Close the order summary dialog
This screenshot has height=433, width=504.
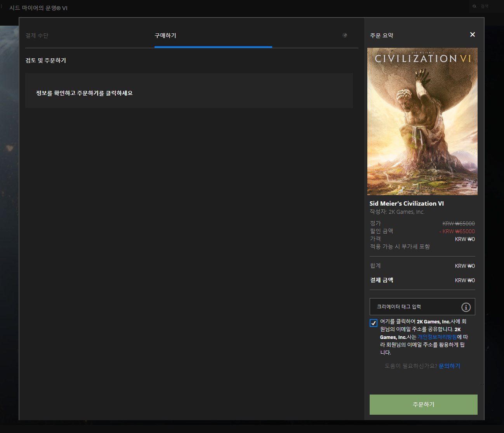473,35
